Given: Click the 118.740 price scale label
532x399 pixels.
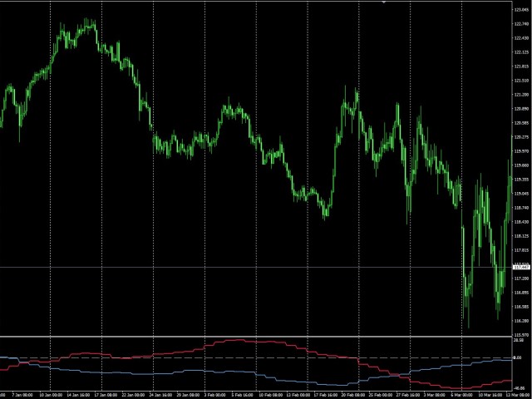Looking at the screenshot, I should point(523,208).
